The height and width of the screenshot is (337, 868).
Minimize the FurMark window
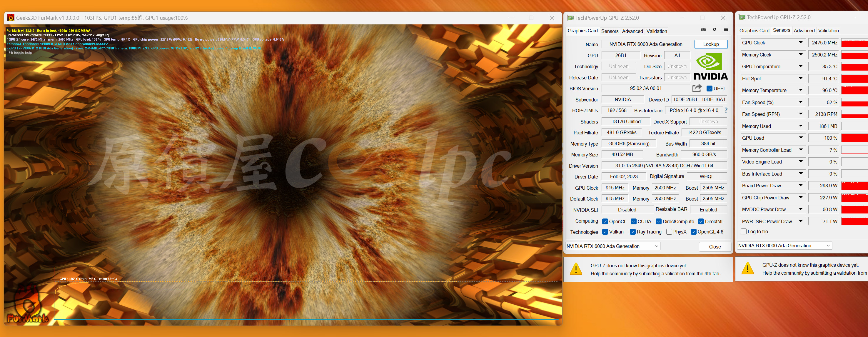(511, 18)
